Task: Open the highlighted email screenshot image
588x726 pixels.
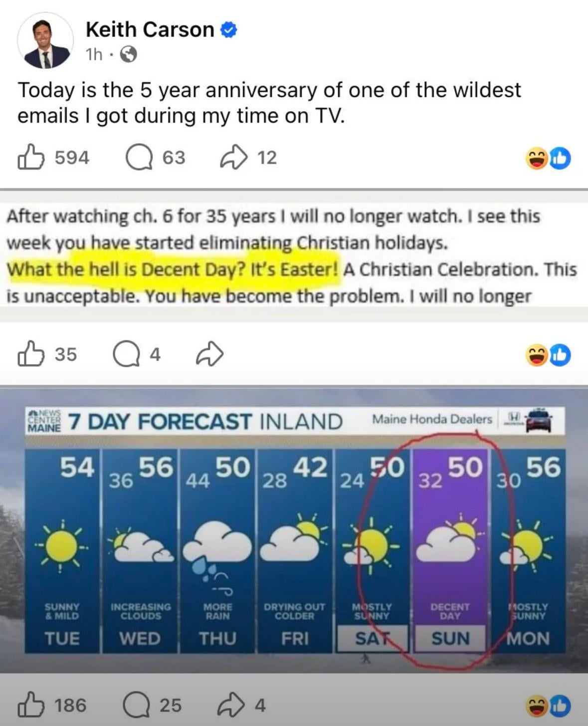Action: pos(293,256)
